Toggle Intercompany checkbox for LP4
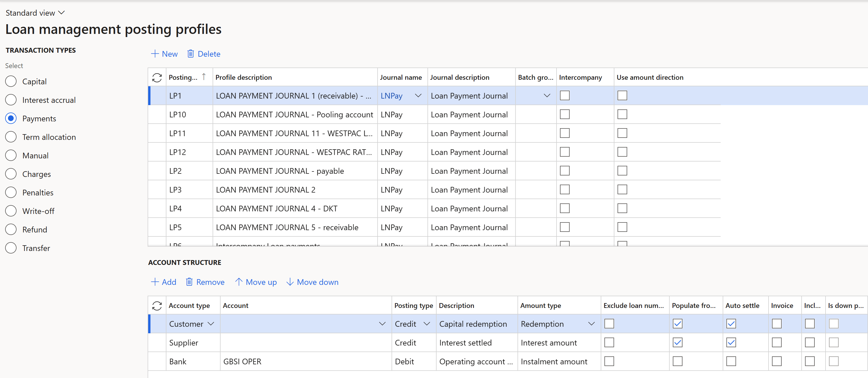Viewport: 868px width, 378px height. tap(565, 209)
